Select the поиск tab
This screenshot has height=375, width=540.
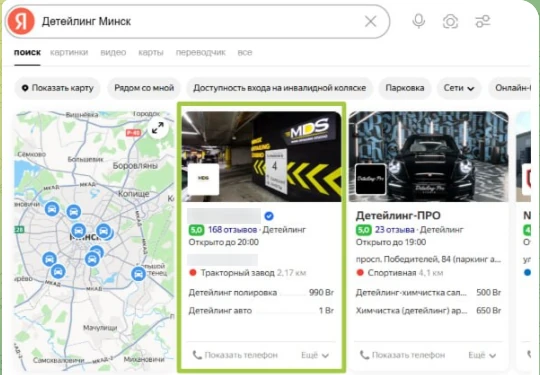pos(27,52)
